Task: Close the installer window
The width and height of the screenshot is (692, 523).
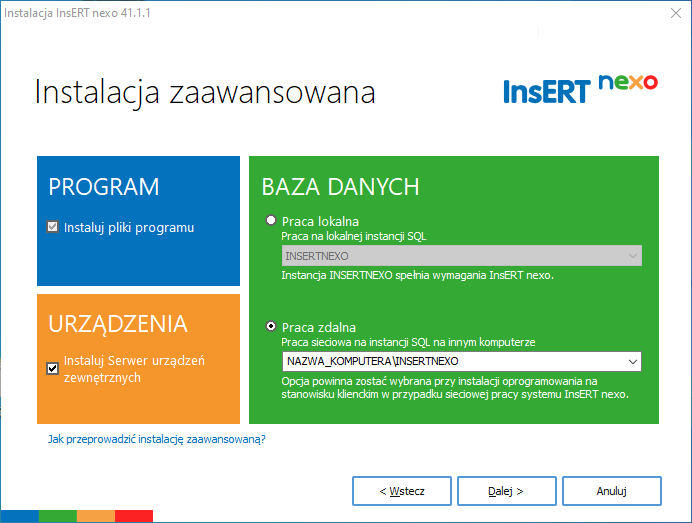Action: tap(676, 13)
